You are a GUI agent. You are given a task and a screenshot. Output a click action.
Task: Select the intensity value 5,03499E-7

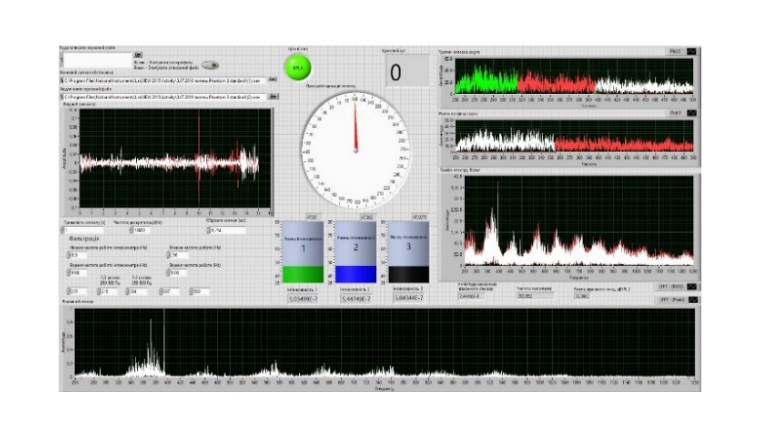(x=303, y=299)
